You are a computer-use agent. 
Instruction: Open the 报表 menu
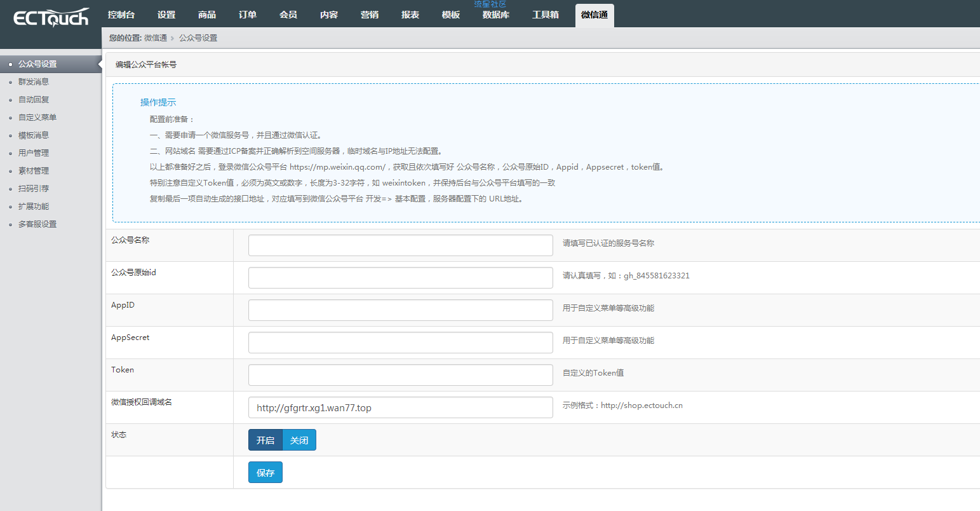pos(410,15)
